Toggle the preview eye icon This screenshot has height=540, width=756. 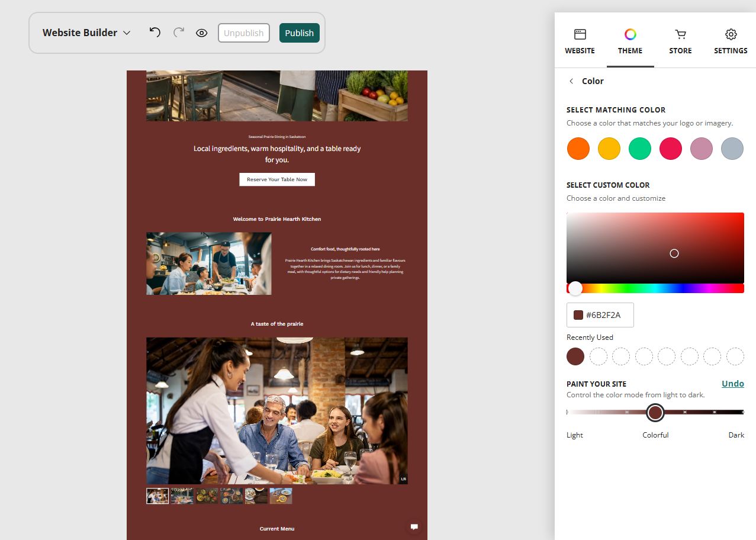point(202,33)
